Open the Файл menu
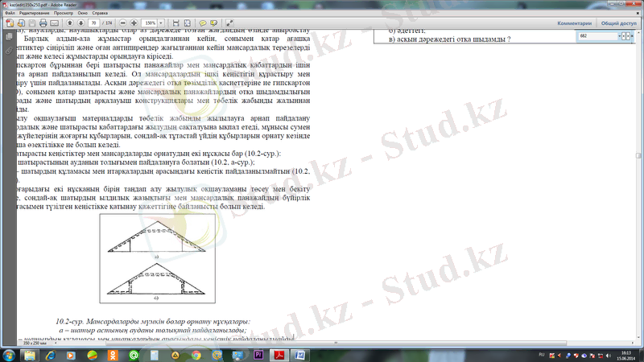This screenshot has height=362, width=644. [x=10, y=13]
